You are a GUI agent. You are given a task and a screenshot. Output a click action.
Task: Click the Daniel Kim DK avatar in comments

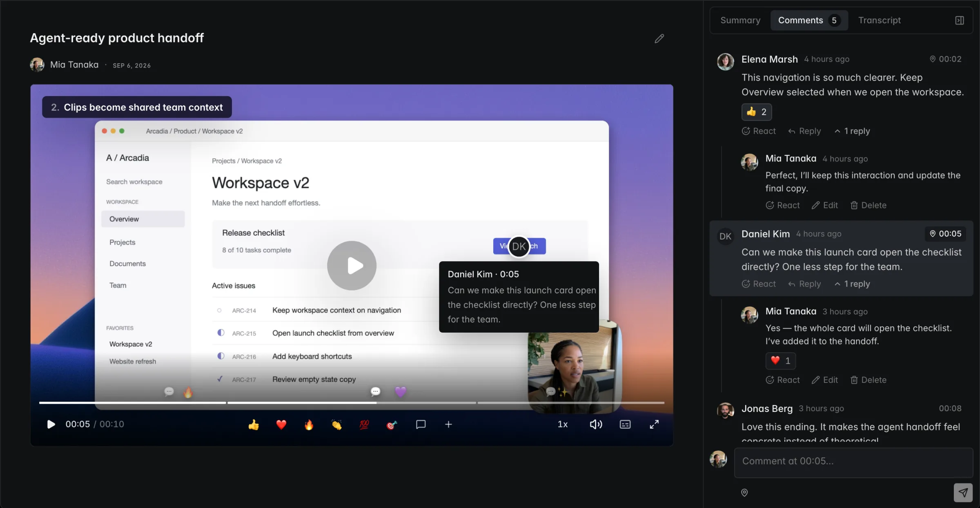[726, 236]
